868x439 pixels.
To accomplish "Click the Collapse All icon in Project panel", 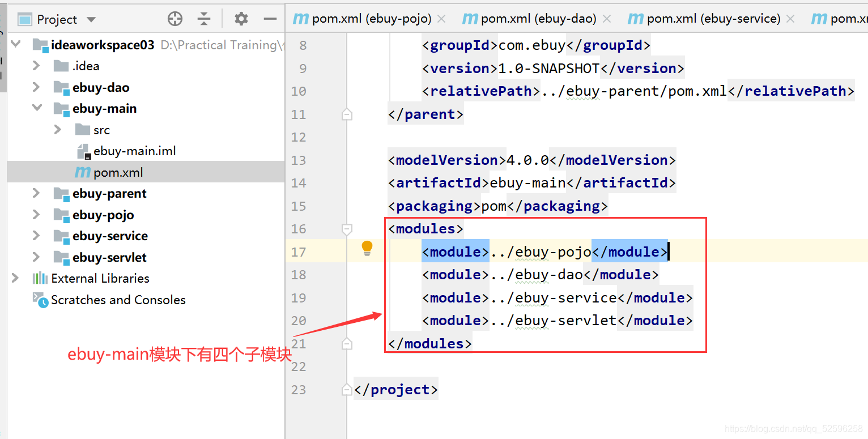I will [x=204, y=19].
